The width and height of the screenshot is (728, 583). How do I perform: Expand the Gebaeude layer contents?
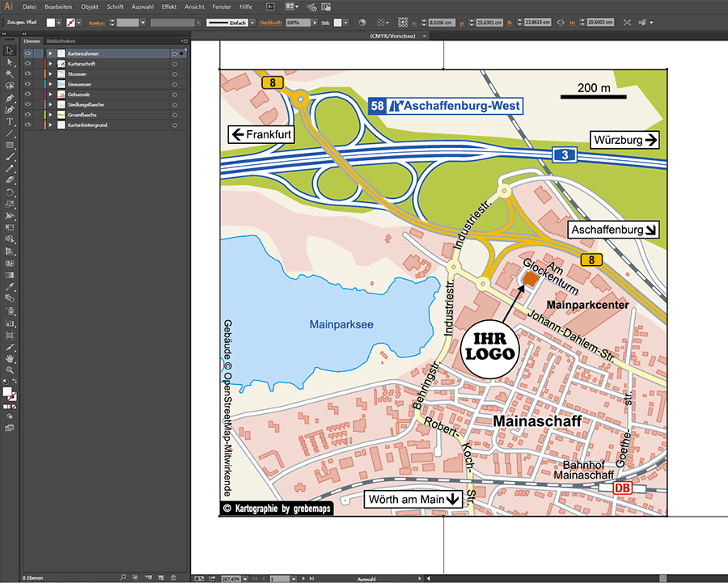[50, 95]
